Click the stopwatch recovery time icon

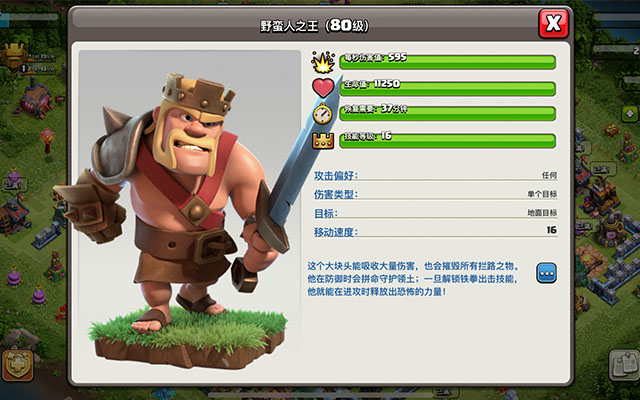(x=322, y=114)
